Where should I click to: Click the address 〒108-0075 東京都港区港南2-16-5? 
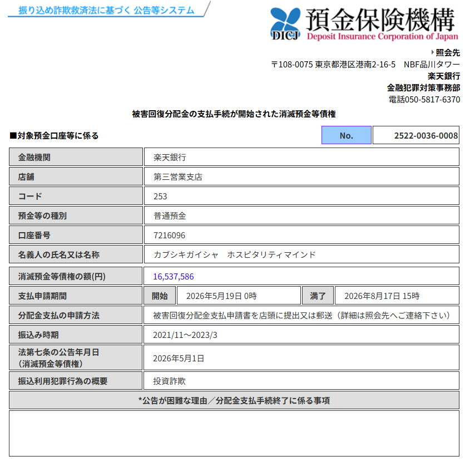click(x=333, y=65)
